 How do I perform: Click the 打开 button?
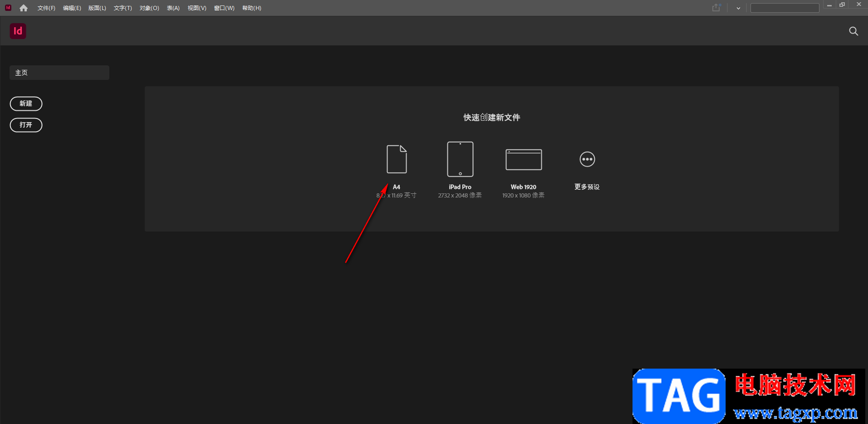coord(26,125)
